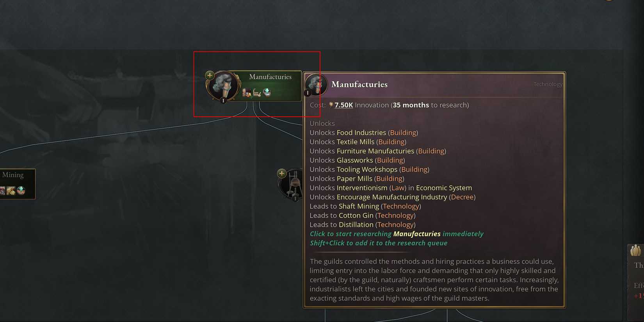
Task: Click the underlined 7.50K Innovation cost value
Action: point(343,105)
